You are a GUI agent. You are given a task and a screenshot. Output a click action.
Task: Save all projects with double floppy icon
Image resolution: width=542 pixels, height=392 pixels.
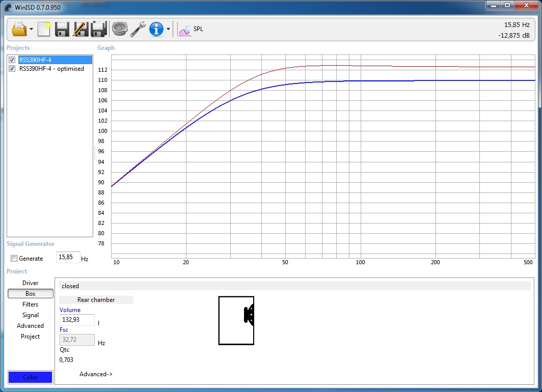pos(99,29)
